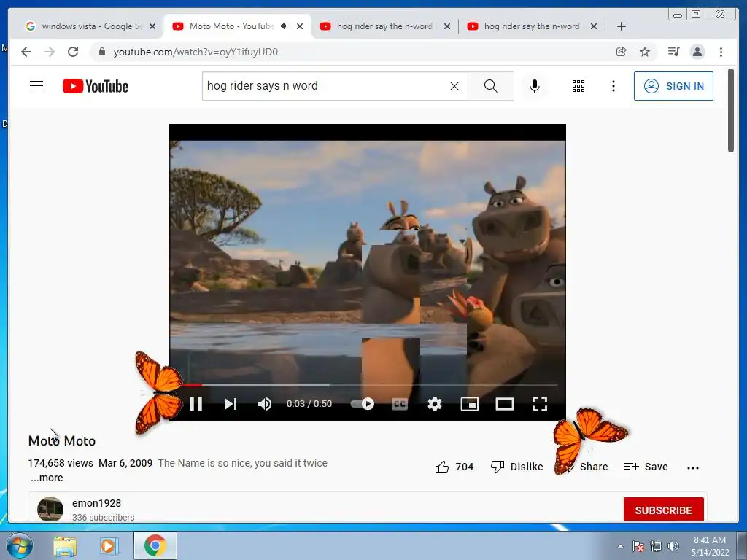Viewport: 747px width, 560px height.
Task: Activate miniplayer mode
Action: coord(470,404)
